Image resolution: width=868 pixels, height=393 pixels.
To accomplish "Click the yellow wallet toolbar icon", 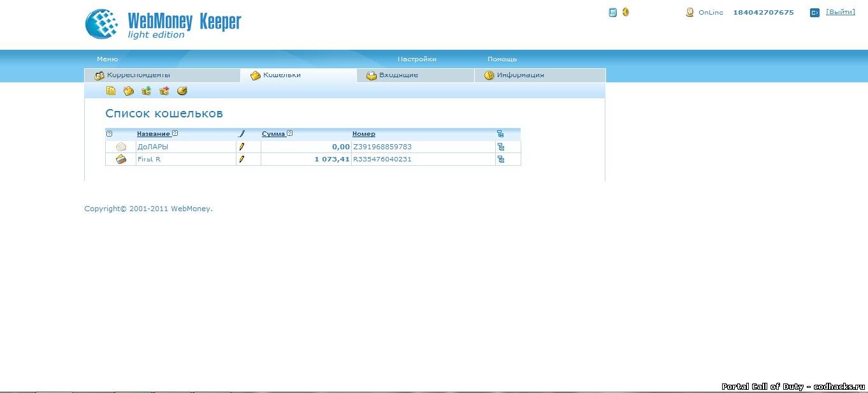I will 128,91.
